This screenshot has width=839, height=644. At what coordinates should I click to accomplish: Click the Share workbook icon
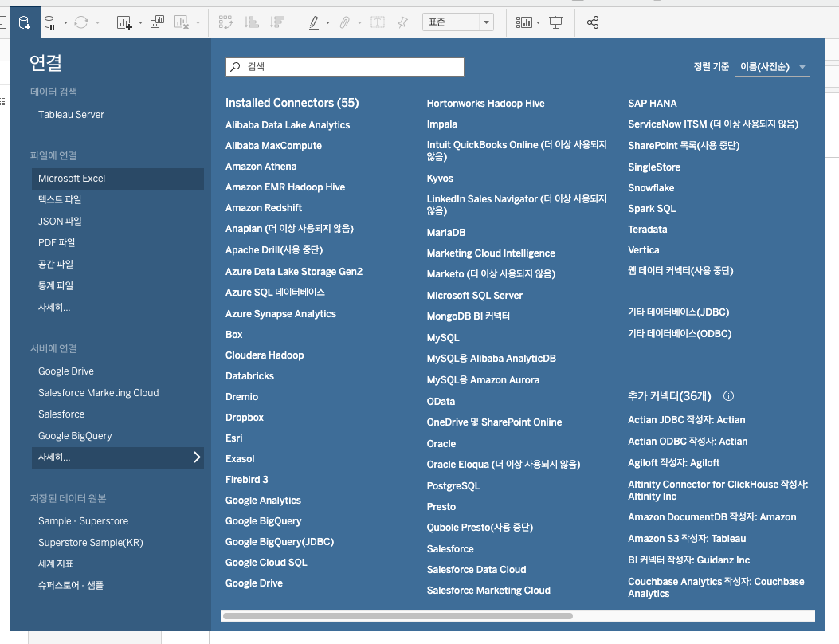pos(592,22)
